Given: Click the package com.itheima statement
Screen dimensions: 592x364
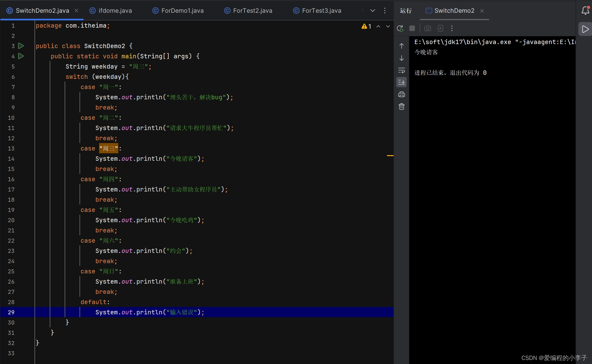Looking at the screenshot, I should pyautogui.click(x=73, y=25).
